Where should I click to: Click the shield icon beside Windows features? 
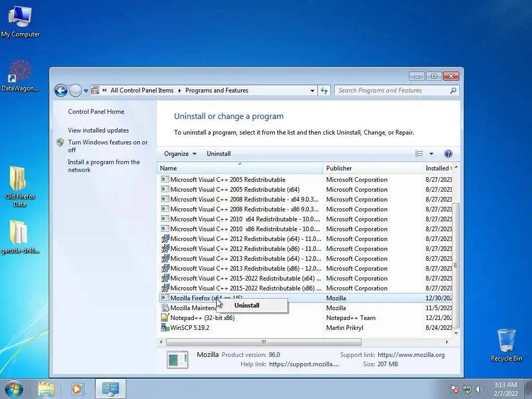[x=60, y=142]
